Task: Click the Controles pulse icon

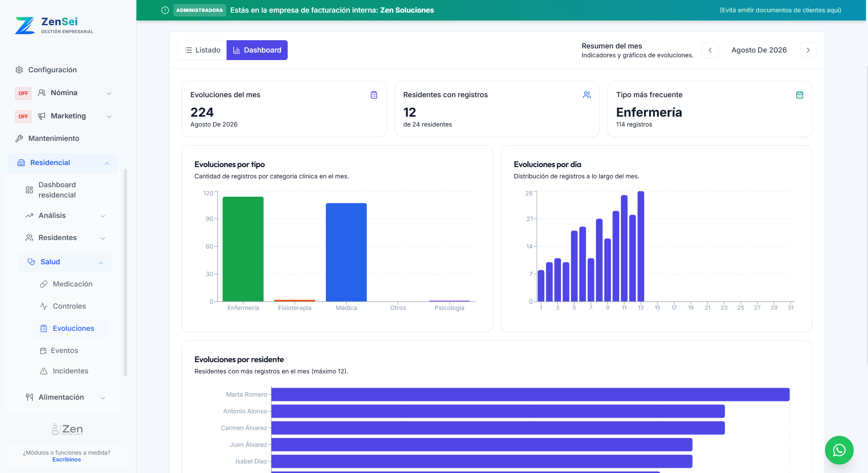Action: pos(44,306)
